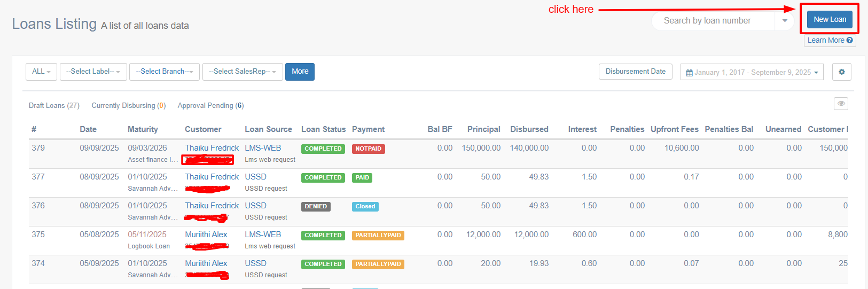Toggle the eye column visibility icon
The width and height of the screenshot is (868, 289).
[x=841, y=104]
